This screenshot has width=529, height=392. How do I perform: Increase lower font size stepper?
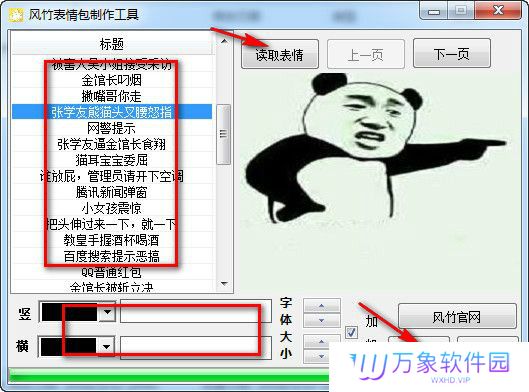(322, 341)
